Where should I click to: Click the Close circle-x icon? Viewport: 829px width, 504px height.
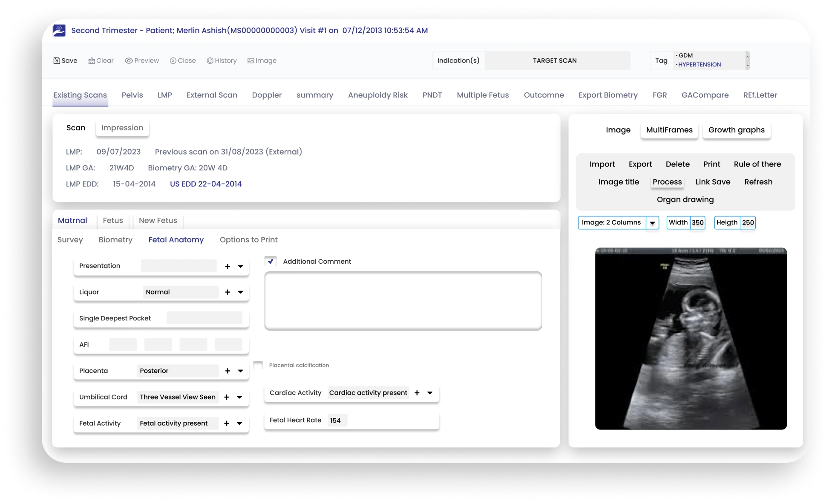pyautogui.click(x=173, y=60)
